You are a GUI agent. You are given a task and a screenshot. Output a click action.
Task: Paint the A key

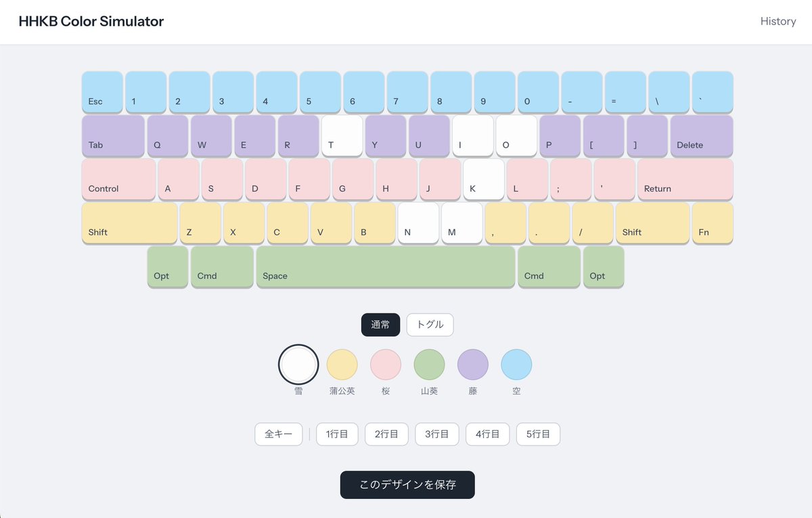(x=179, y=179)
